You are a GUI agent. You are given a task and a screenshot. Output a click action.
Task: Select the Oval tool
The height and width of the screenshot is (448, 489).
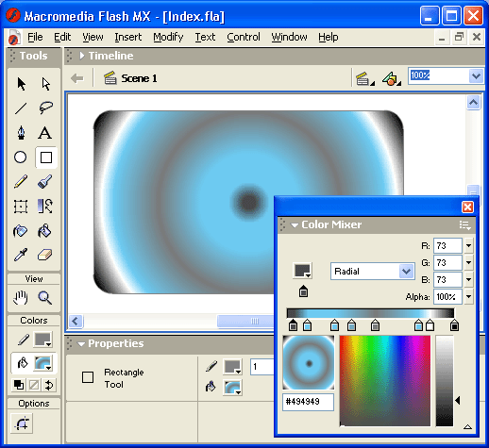21,158
